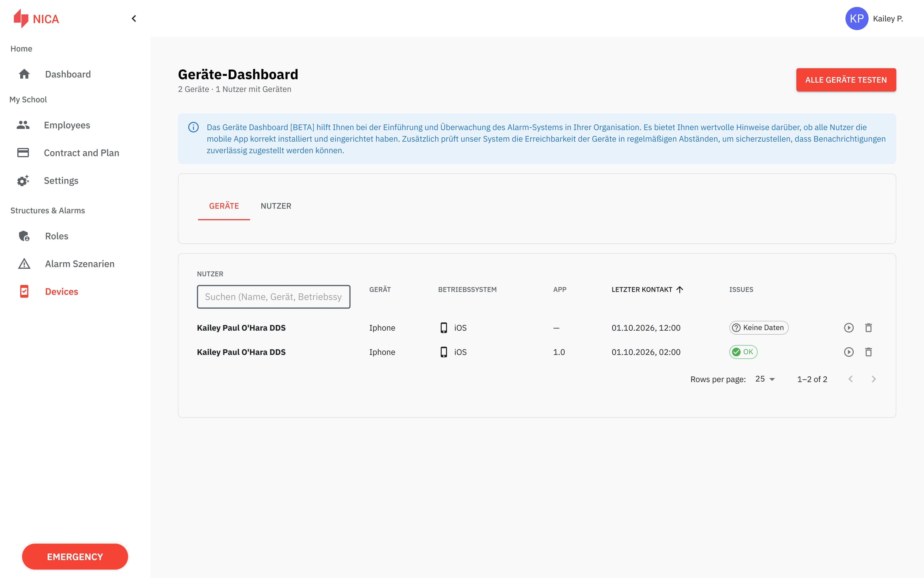Click the Contract and Plan card icon
924x578 pixels.
23,153
